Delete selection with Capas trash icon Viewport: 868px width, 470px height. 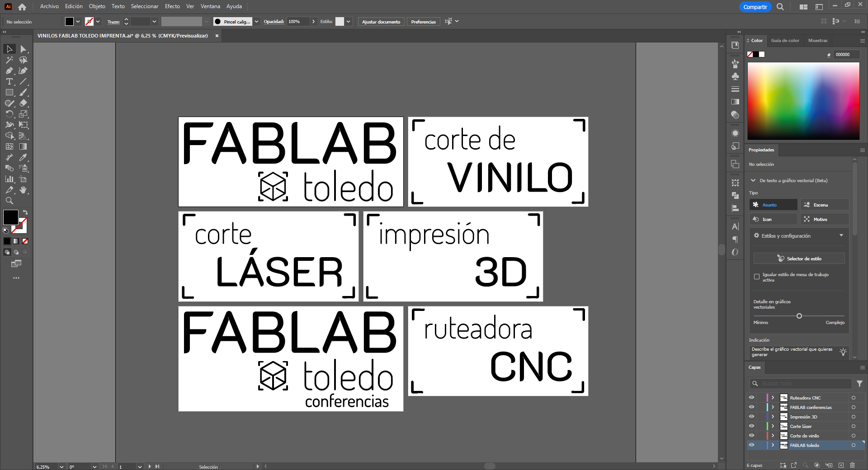852,465
